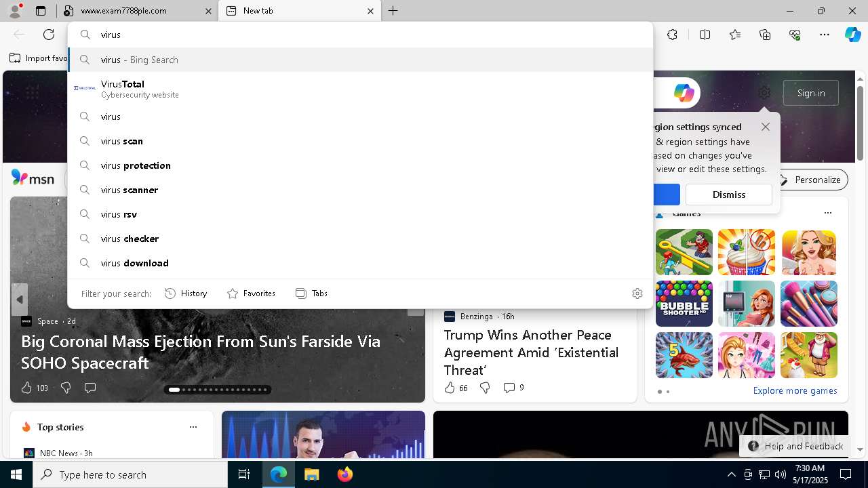Open notification center icon
This screenshot has width=868, height=488.
point(846,474)
